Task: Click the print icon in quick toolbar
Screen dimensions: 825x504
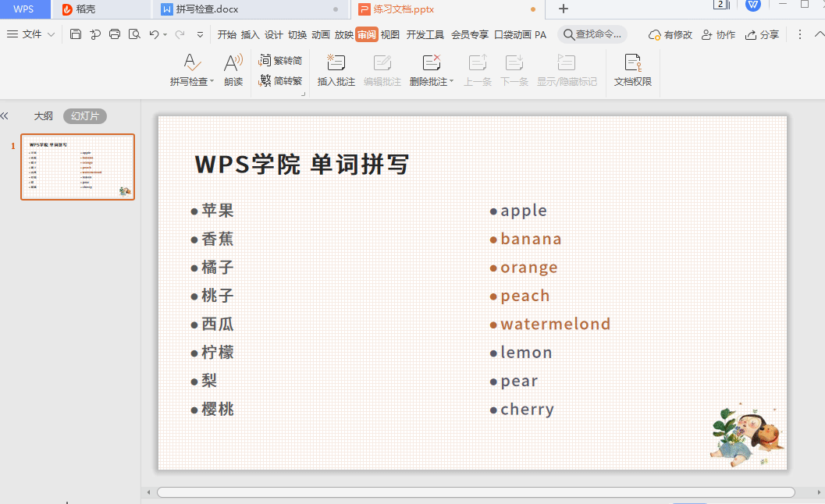Action: tap(115, 34)
